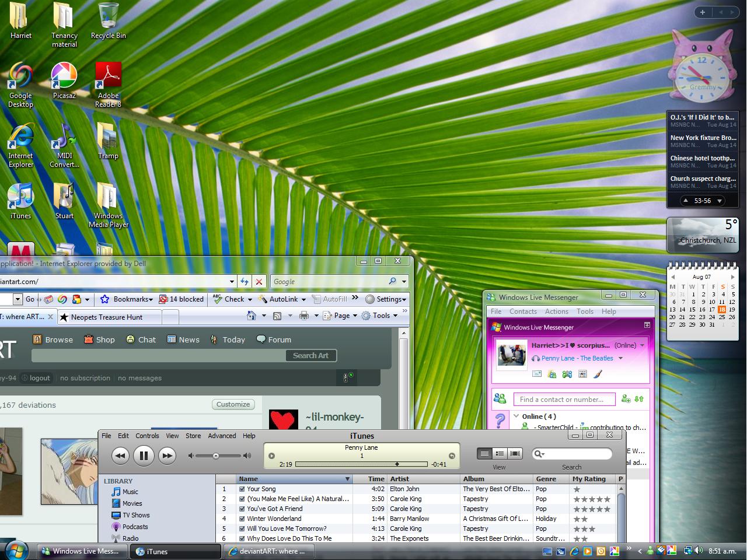The width and height of the screenshot is (747, 560).
Task: Click the Go button in Google toolbar
Action: [x=30, y=299]
